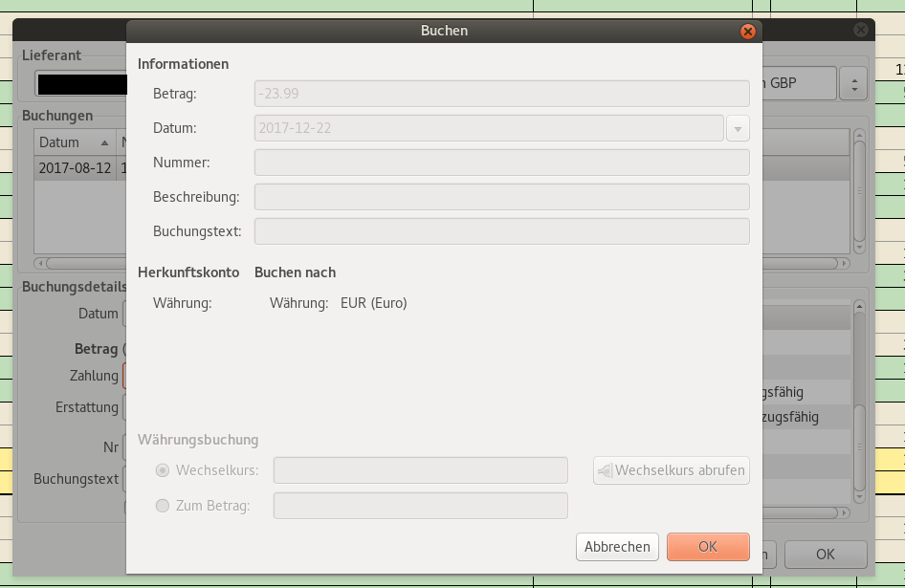Select the 2017-08-12 booking row
This screenshot has width=905, height=588.
75,168
